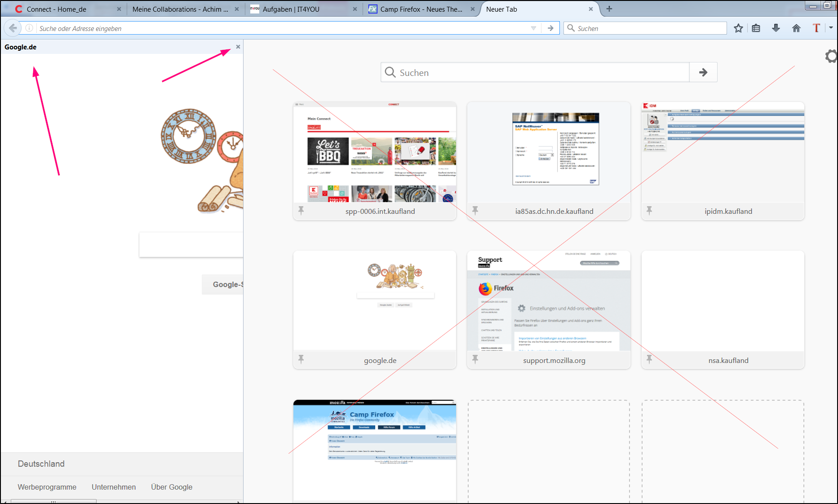Expand the toolbar overflow dropdown arrow

(831, 28)
